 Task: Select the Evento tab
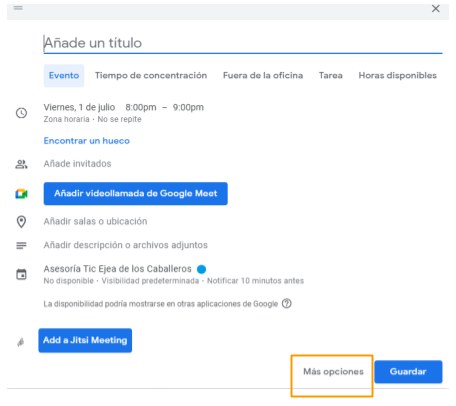[x=64, y=76]
